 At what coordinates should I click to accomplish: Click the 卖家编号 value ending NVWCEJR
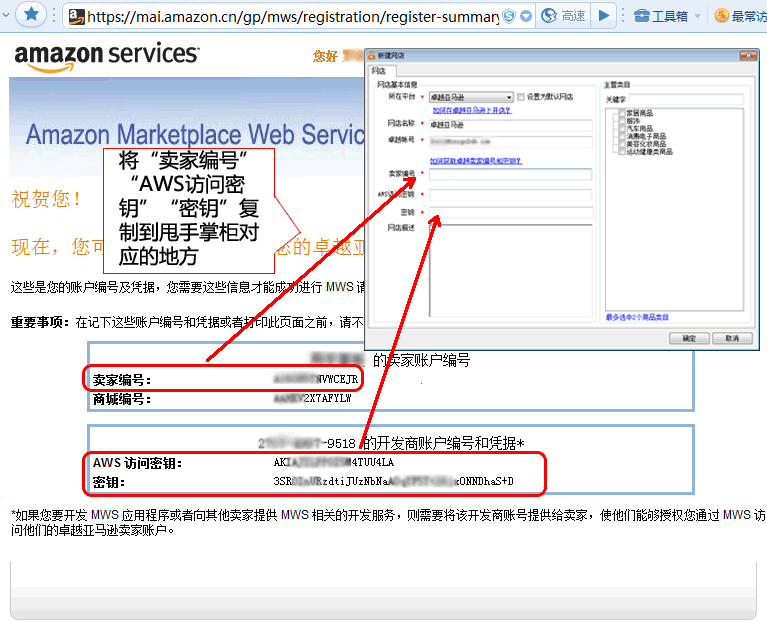(316, 379)
